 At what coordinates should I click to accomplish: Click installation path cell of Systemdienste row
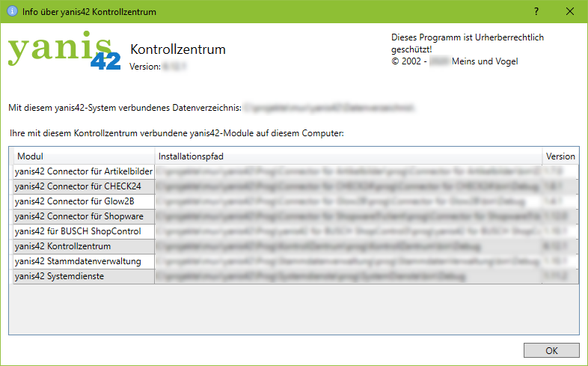click(x=349, y=276)
